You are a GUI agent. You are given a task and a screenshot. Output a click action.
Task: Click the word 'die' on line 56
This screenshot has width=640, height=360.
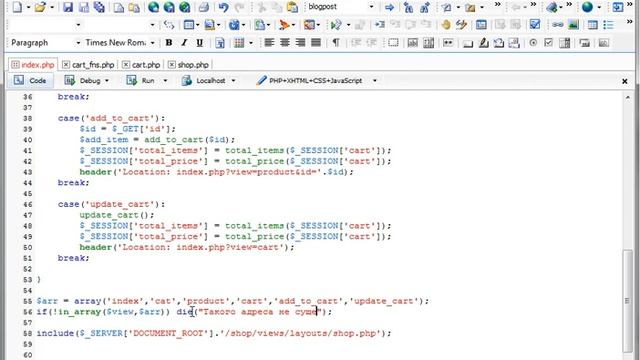184,312
